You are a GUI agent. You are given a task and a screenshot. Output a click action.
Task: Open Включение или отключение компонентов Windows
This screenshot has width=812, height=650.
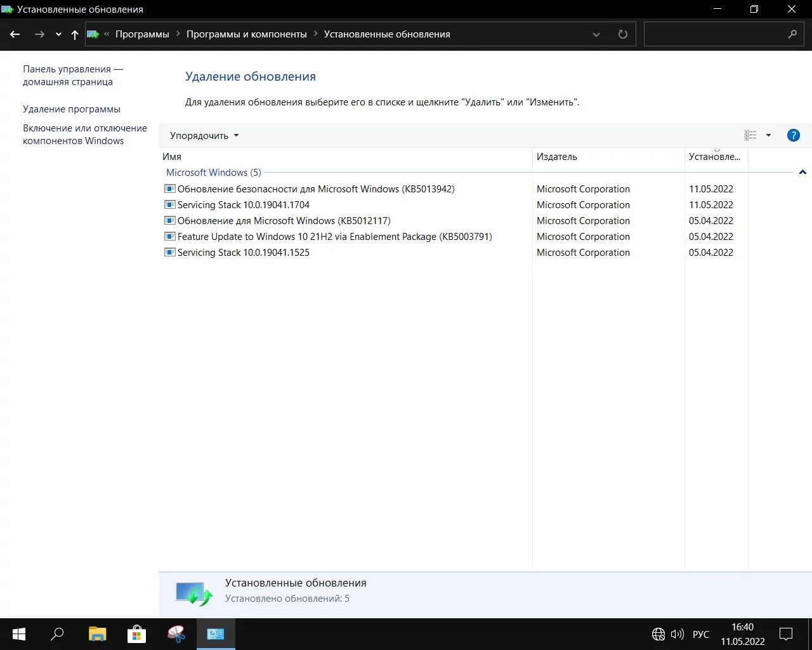85,135
